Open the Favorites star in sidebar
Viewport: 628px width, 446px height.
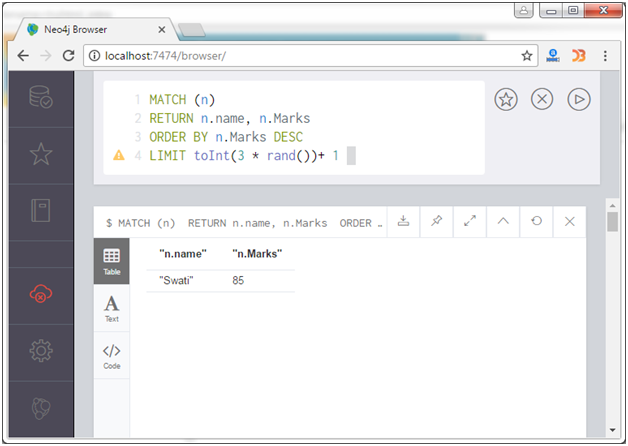click(40, 154)
